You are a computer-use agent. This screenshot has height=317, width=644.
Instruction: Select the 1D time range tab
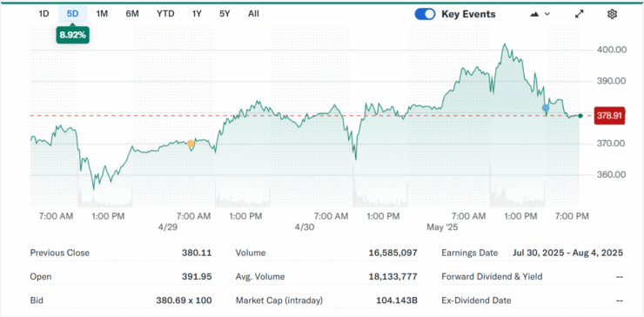(44, 14)
